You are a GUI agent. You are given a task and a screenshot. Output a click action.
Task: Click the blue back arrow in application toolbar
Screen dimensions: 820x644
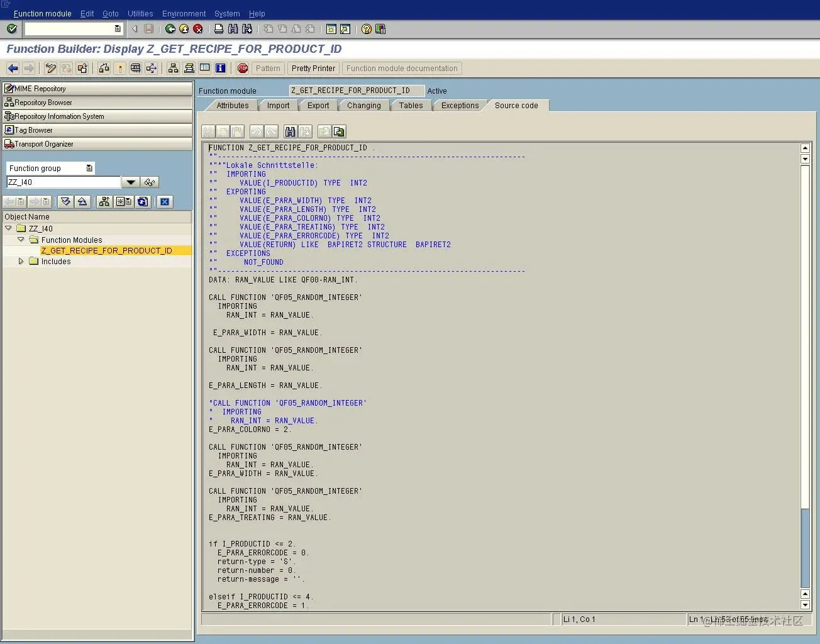pyautogui.click(x=13, y=69)
